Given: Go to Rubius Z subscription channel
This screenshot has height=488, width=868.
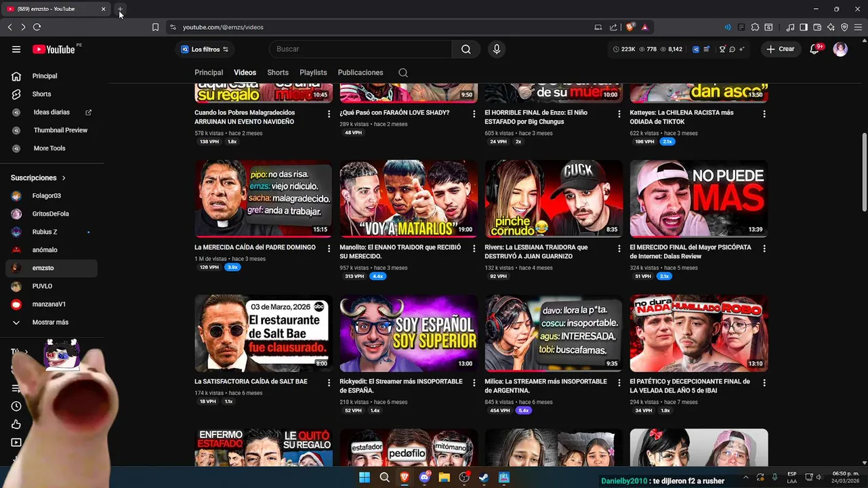Looking at the screenshot, I should coord(51,232).
